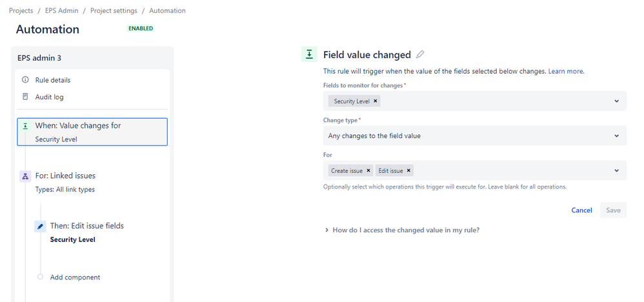Viewport: 644px width, 302px height.
Task: Go to EPS Admin in breadcrumbs
Action: [x=61, y=11]
